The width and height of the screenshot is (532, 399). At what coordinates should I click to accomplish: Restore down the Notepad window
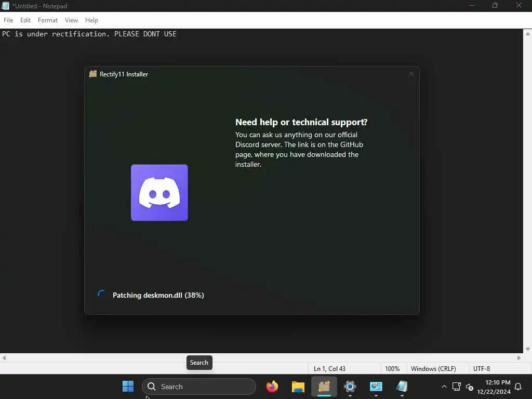point(495,6)
